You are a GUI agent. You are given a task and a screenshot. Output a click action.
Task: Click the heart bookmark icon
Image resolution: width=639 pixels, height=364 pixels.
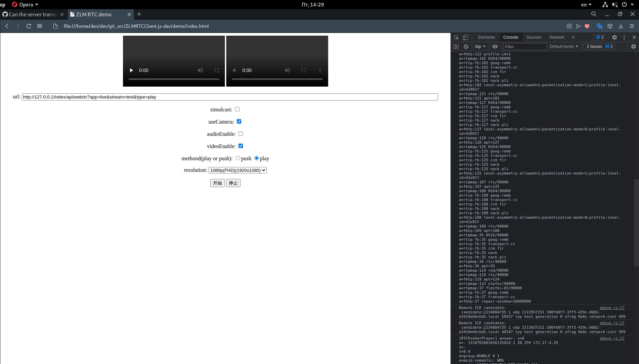click(x=587, y=26)
